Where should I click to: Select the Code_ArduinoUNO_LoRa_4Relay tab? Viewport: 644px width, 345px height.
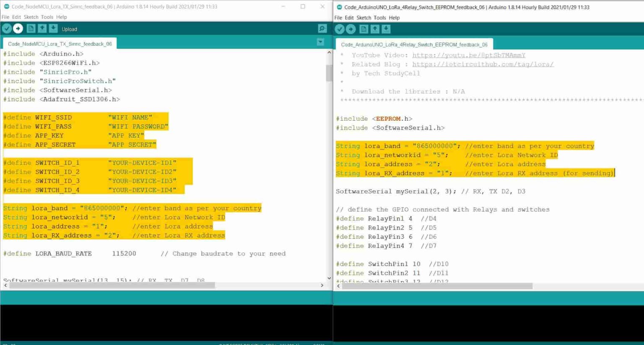414,44
